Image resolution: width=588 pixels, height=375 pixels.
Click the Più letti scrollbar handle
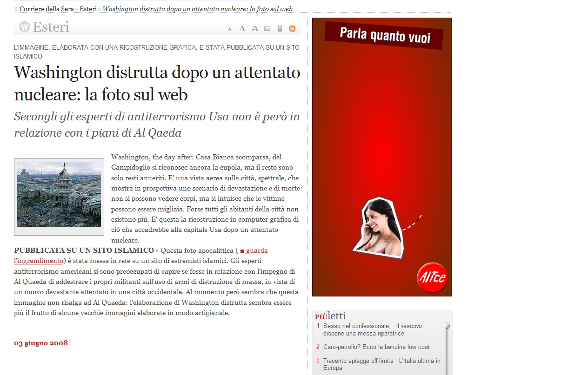(447, 326)
